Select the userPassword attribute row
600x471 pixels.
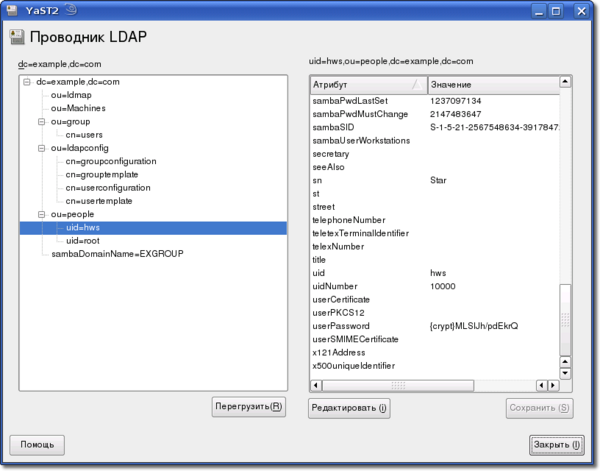coord(341,326)
